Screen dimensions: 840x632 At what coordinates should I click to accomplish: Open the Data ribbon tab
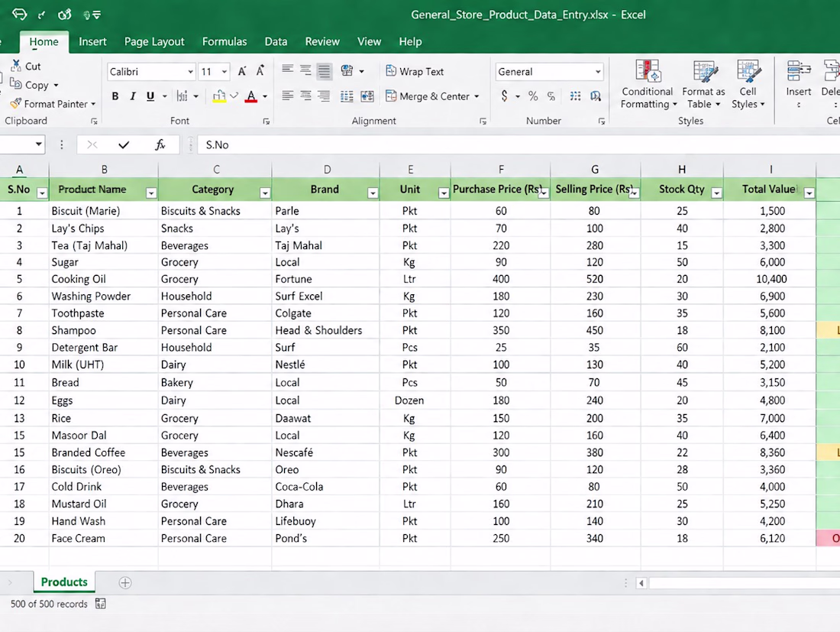[x=276, y=42]
